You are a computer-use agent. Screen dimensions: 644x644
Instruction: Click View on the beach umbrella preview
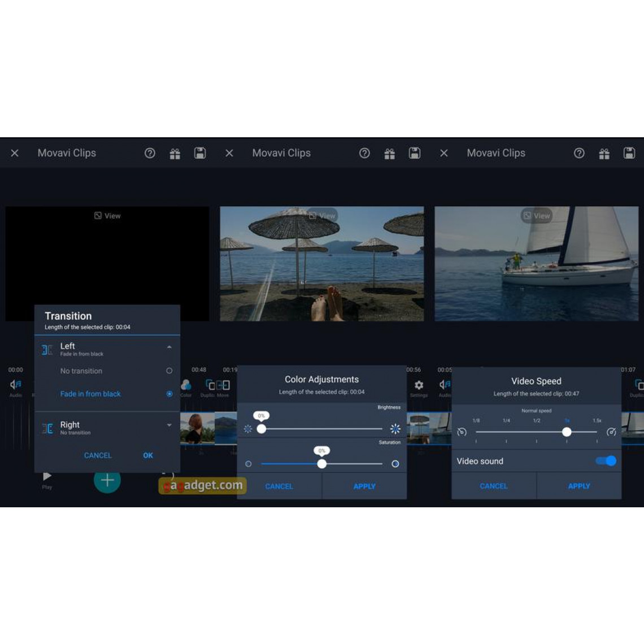[322, 216]
